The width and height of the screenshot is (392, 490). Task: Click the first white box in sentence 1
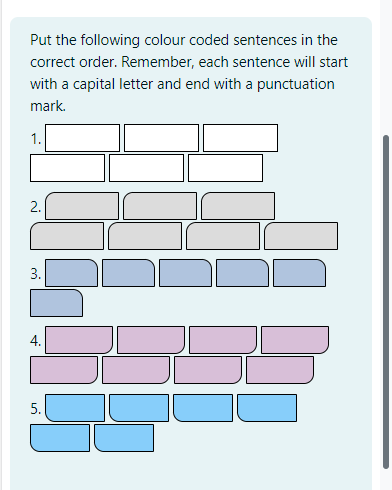(82, 138)
